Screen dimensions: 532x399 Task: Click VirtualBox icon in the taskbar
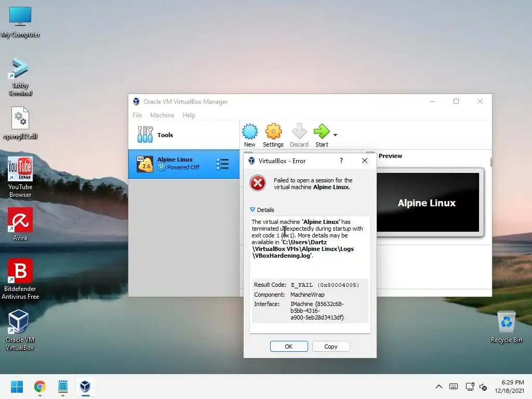pos(85,387)
